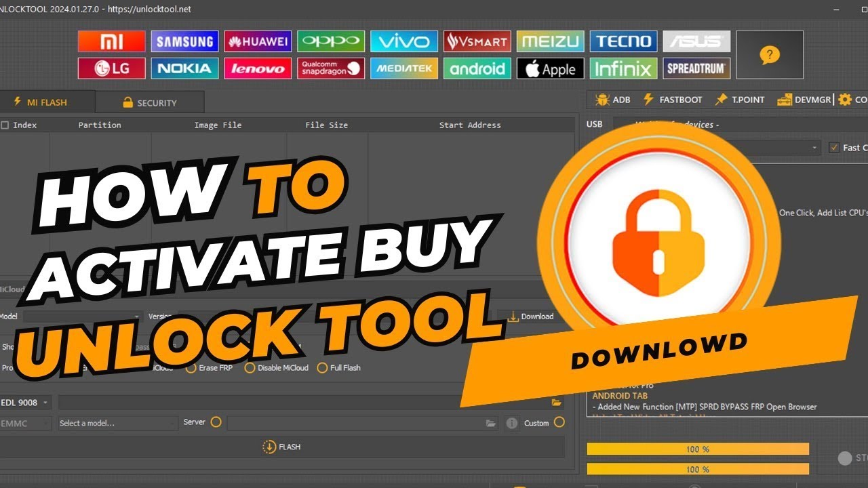Click the upper 100 % progress bar
This screenshot has height=488, width=868.
point(698,449)
